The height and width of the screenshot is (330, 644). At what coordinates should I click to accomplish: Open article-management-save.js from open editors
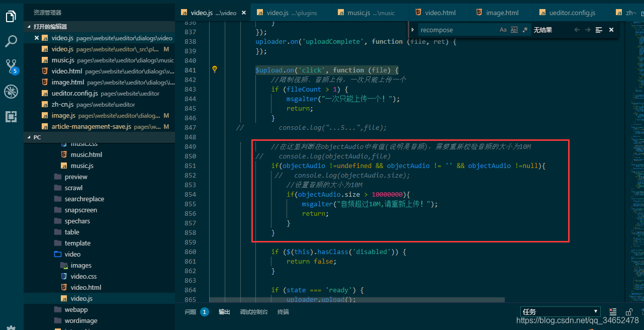pyautogui.click(x=100, y=126)
